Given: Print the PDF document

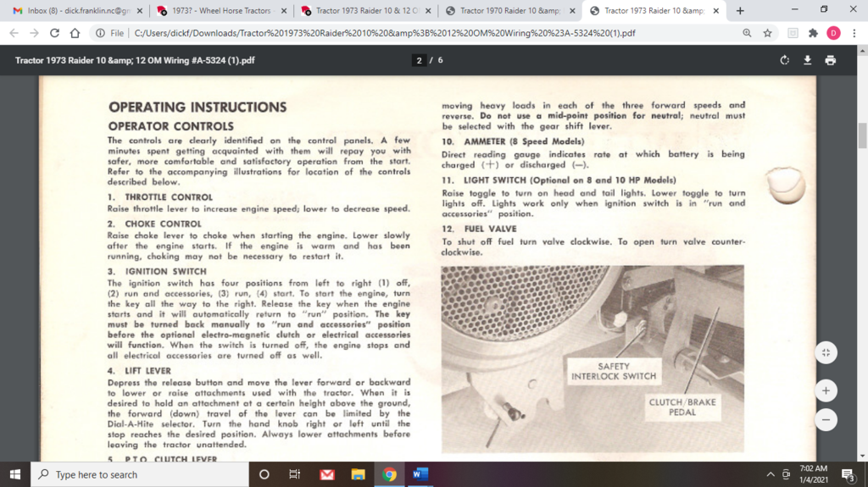Looking at the screenshot, I should (x=831, y=60).
